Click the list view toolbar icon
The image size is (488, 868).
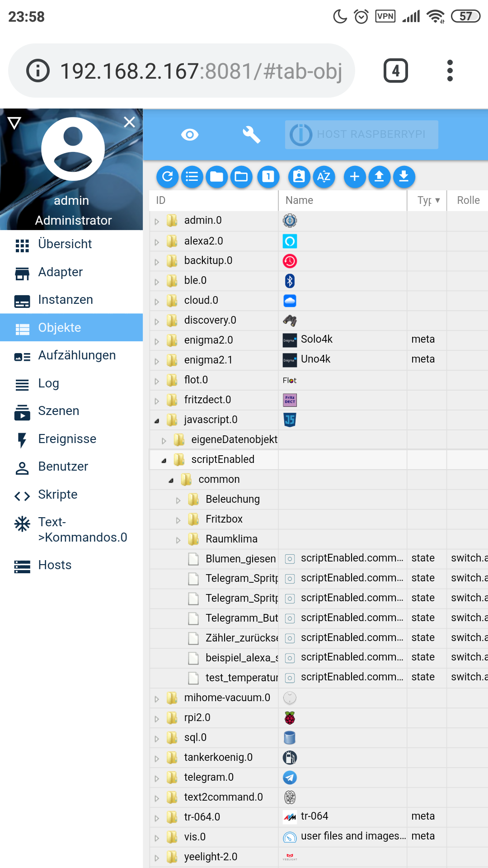tap(192, 177)
